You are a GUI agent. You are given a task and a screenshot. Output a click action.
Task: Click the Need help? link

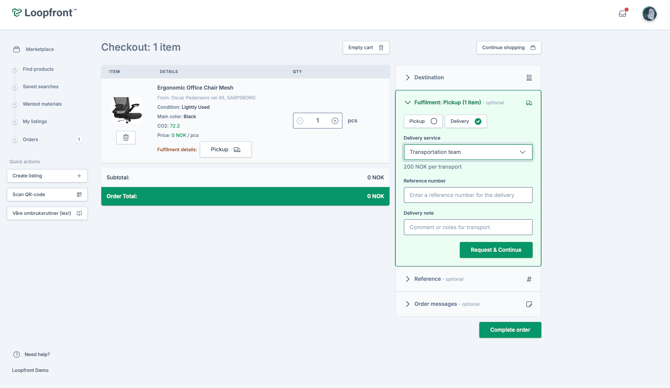(x=37, y=354)
